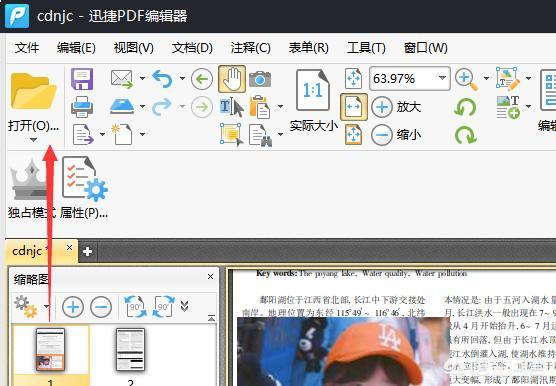
Task: Rotate pages 90 degrees counterclockwise in thumbnails
Action: (x=135, y=307)
